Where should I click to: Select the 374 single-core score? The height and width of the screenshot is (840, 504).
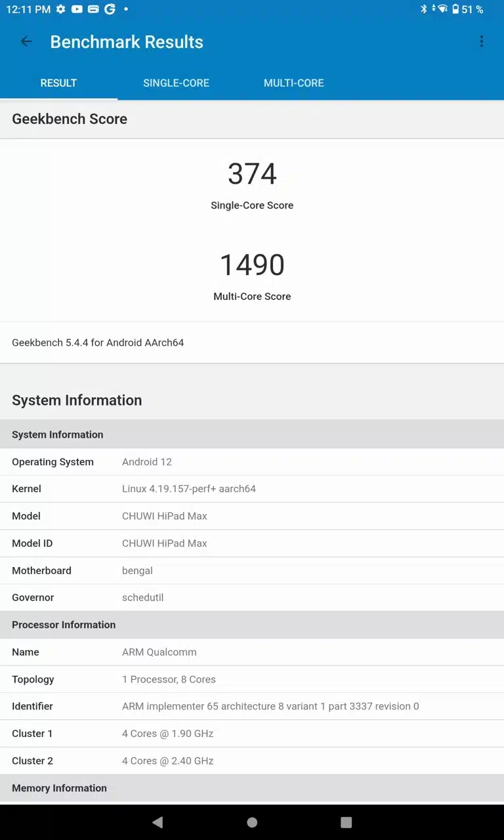click(x=252, y=174)
